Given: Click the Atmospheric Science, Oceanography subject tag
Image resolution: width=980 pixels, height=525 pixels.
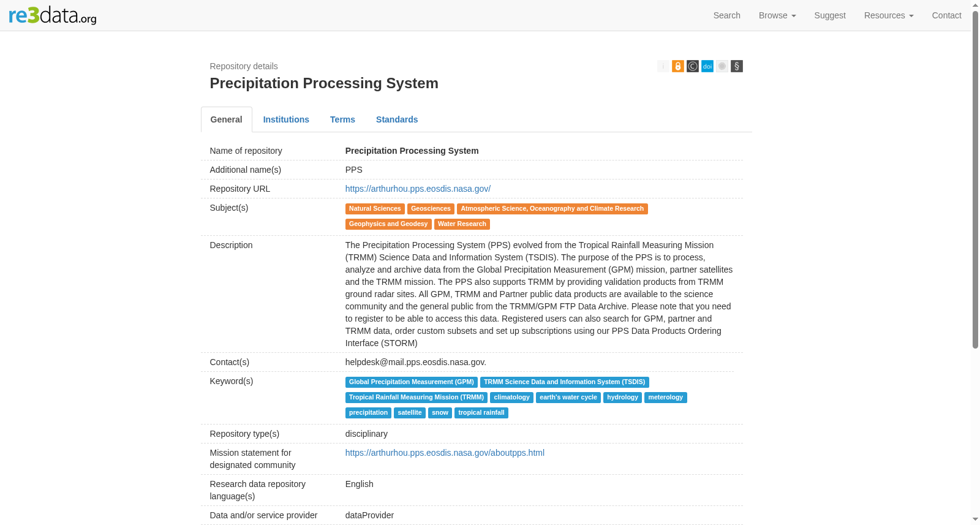Looking at the screenshot, I should 552,209.
